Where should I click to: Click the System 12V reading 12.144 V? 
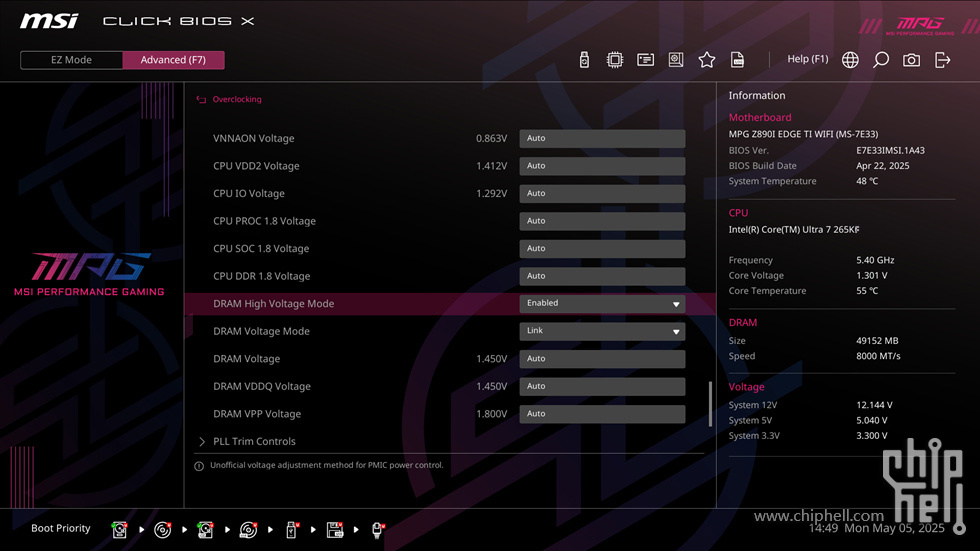click(x=874, y=405)
